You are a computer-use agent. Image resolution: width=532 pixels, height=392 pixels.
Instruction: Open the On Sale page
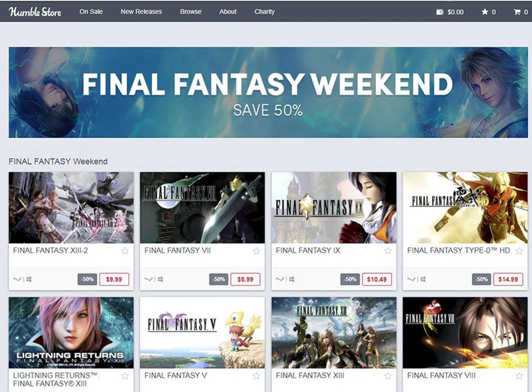coord(91,12)
